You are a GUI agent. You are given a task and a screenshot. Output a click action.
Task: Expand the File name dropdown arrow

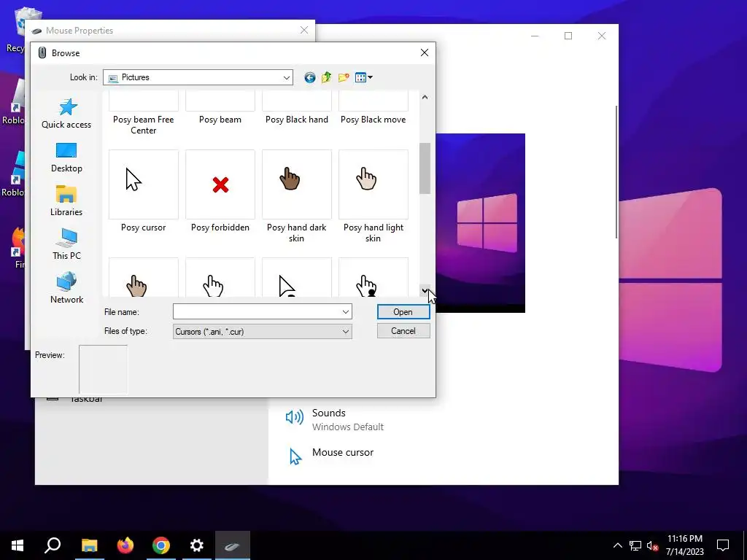(345, 312)
